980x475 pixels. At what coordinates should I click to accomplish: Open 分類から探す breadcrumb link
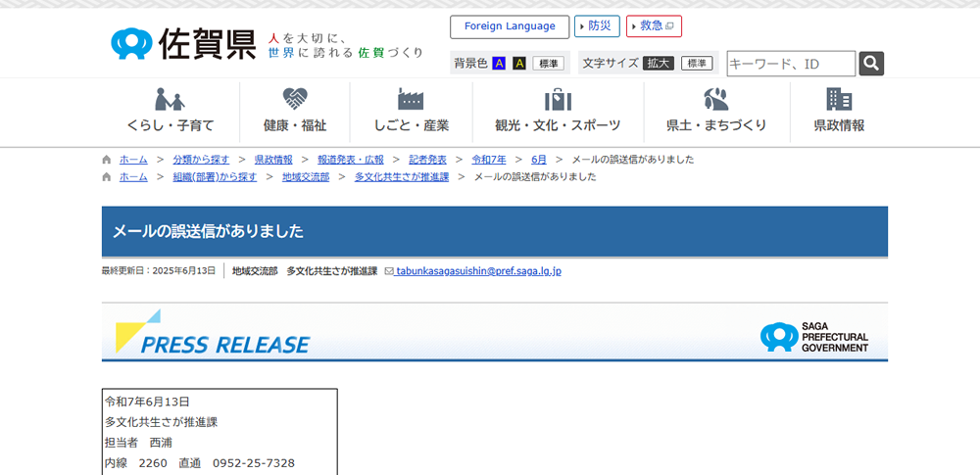pyautogui.click(x=201, y=160)
